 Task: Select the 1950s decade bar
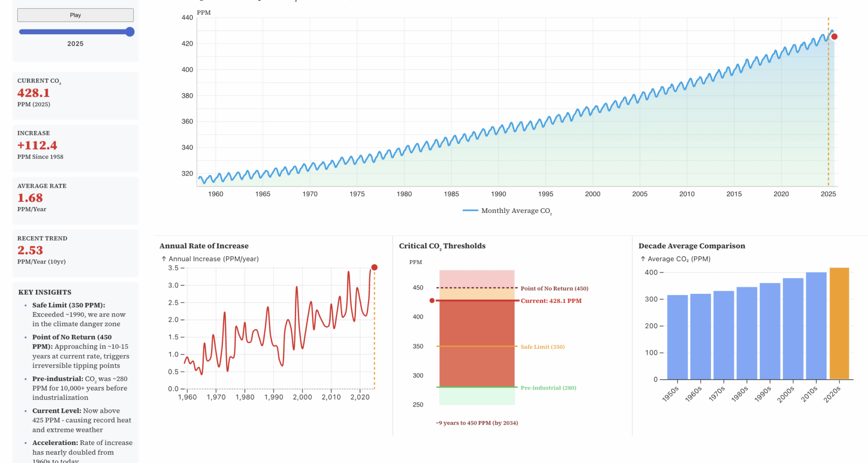coord(677,337)
